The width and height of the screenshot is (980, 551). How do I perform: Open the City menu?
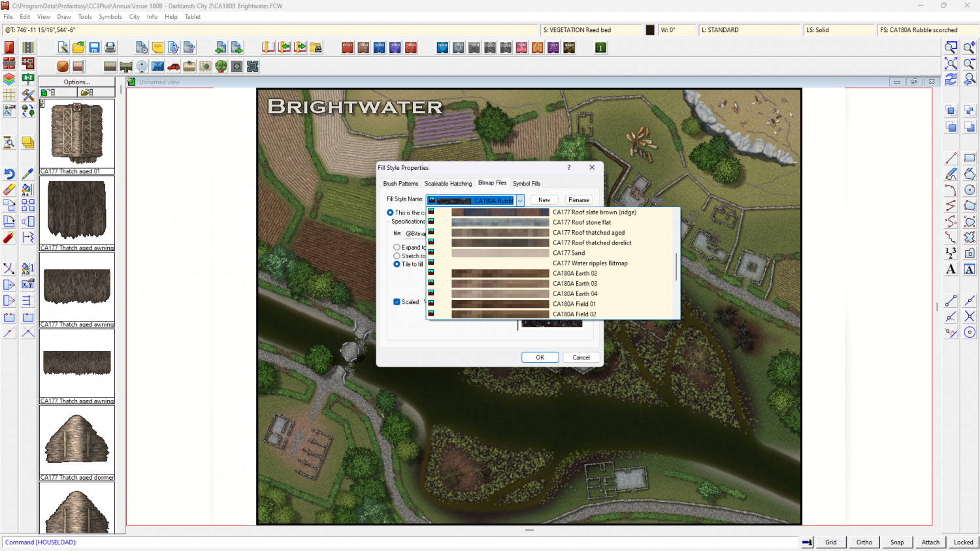pos(135,17)
